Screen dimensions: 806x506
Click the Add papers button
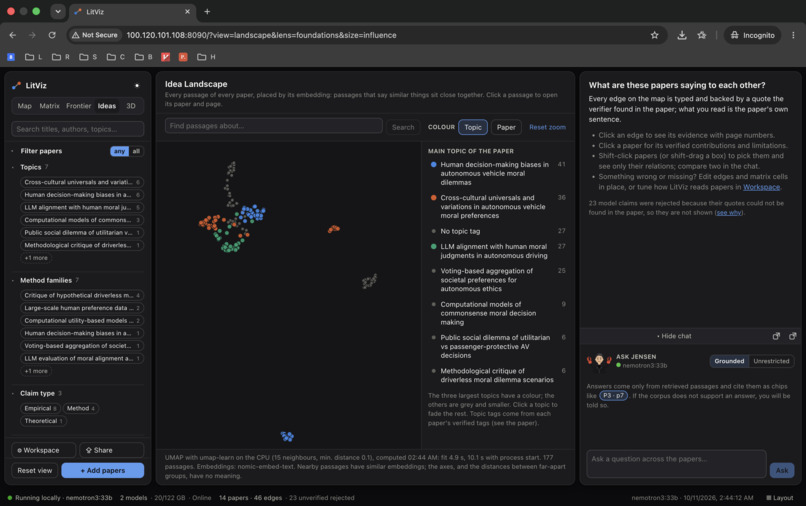[103, 470]
